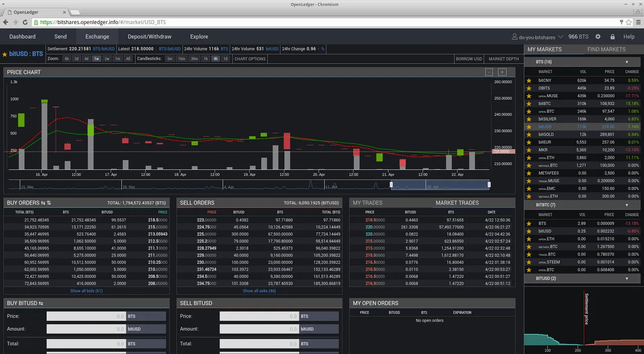
Task: Select 1h candlesticks interval
Action: [x=206, y=59]
